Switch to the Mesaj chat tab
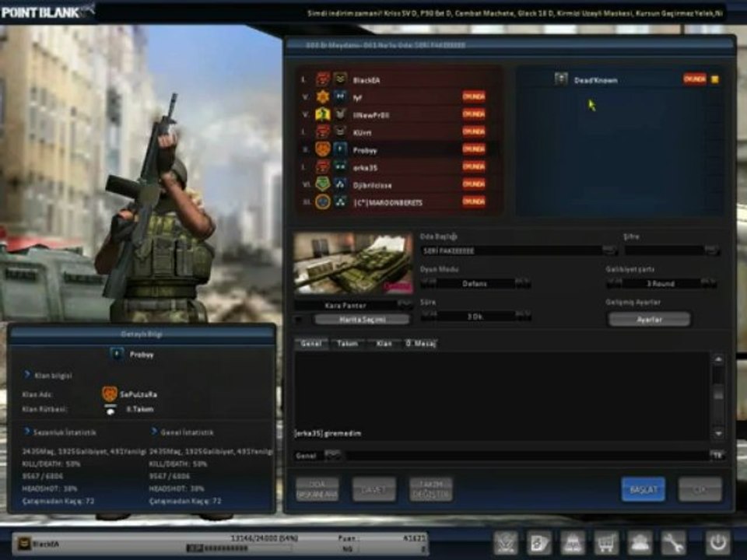Image resolution: width=747 pixels, height=560 pixels. coord(420,343)
